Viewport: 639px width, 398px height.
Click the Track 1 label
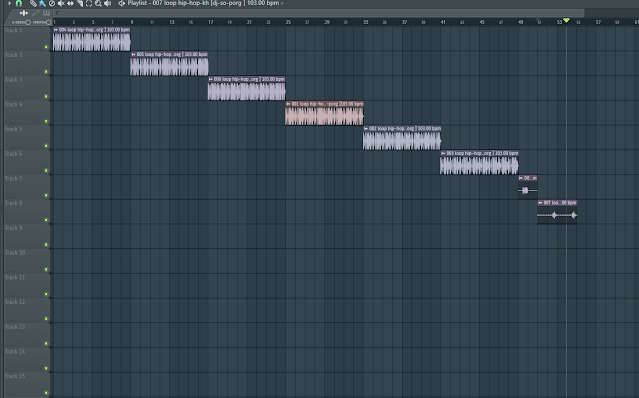[x=13, y=30]
